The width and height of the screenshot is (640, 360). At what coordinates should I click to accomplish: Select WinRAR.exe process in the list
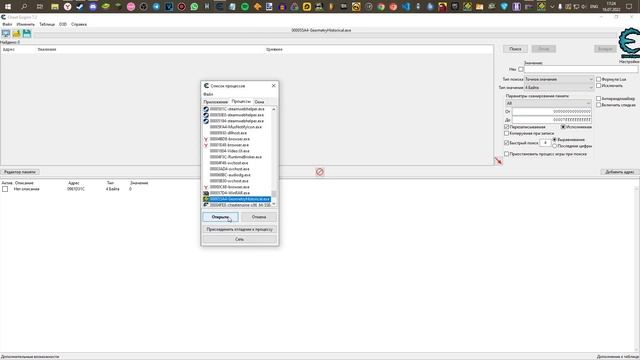click(x=237, y=193)
